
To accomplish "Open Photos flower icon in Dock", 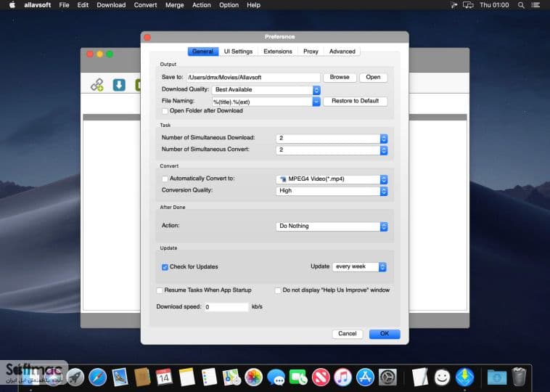I will pyautogui.click(x=254, y=377).
